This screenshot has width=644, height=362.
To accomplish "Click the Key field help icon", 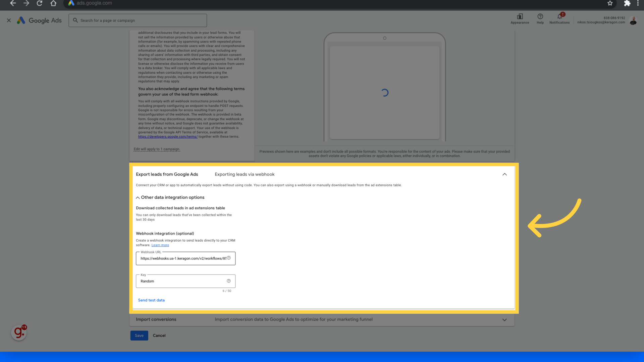I will coord(229,281).
